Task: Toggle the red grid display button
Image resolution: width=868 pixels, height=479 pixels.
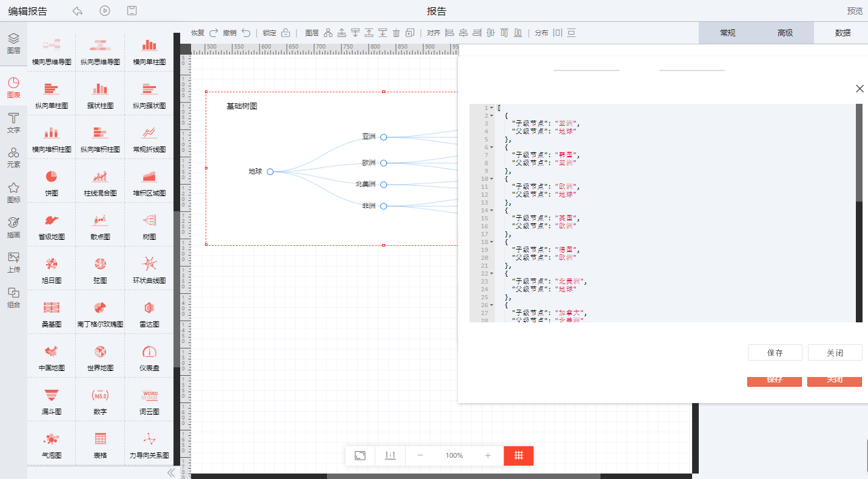Action: pyautogui.click(x=519, y=455)
